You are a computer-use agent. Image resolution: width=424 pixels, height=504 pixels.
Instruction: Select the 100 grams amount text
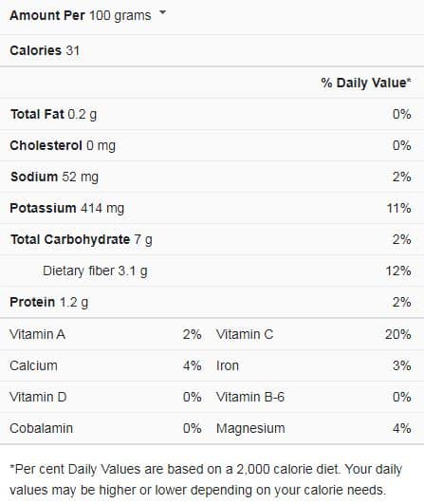[x=120, y=15]
